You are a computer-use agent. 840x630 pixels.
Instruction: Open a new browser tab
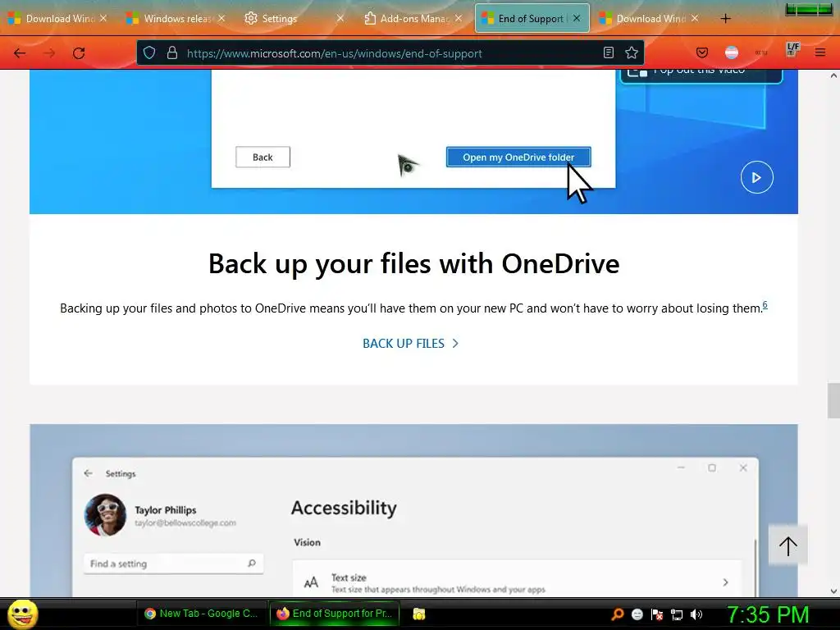click(725, 19)
